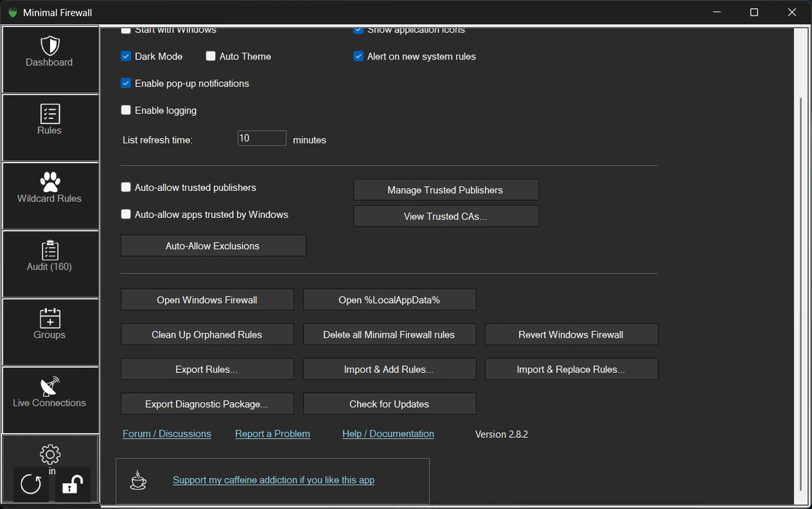Follow the Report a Problem link
The width and height of the screenshot is (812, 509).
pos(273,434)
